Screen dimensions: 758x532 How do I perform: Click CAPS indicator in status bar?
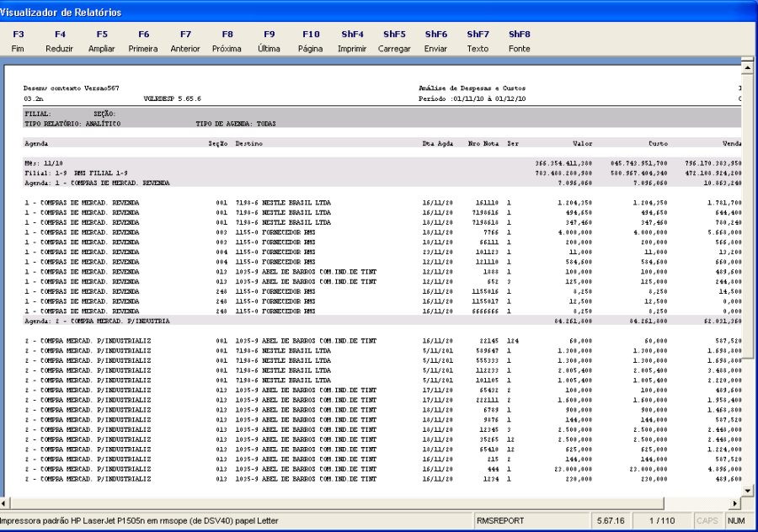(707, 521)
